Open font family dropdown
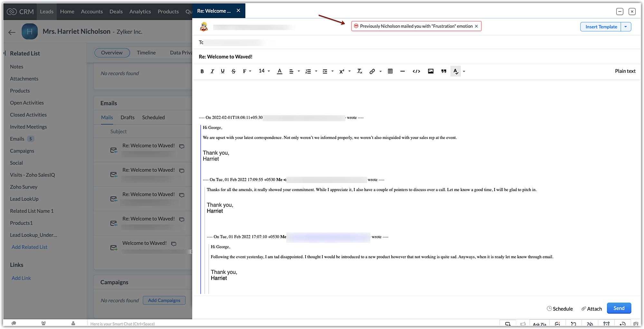Image resolution: width=644 pixels, height=329 pixels. 247,71
